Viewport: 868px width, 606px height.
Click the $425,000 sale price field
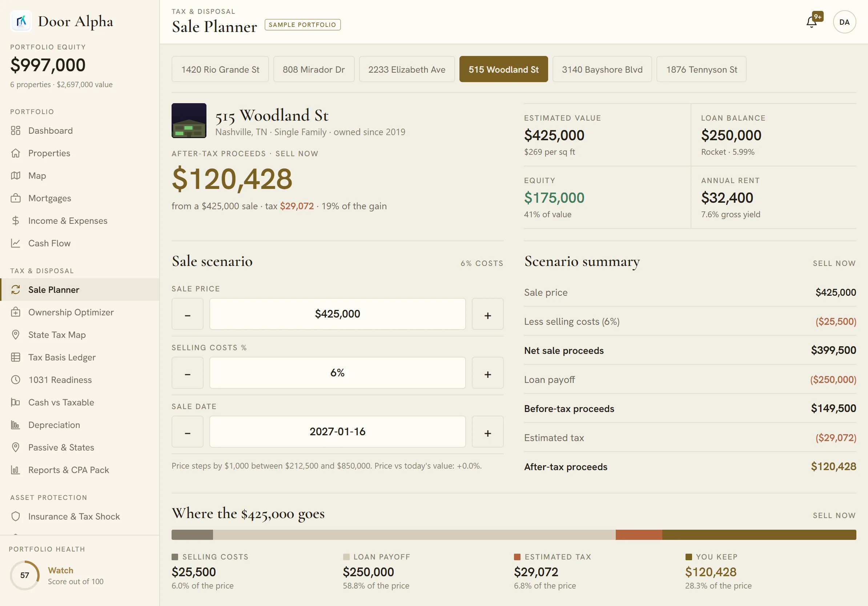coord(338,314)
